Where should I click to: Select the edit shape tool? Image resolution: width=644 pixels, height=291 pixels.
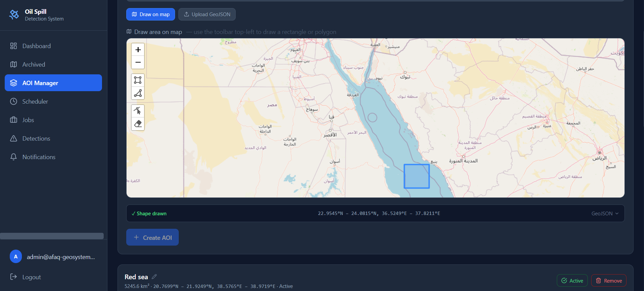pos(138,111)
